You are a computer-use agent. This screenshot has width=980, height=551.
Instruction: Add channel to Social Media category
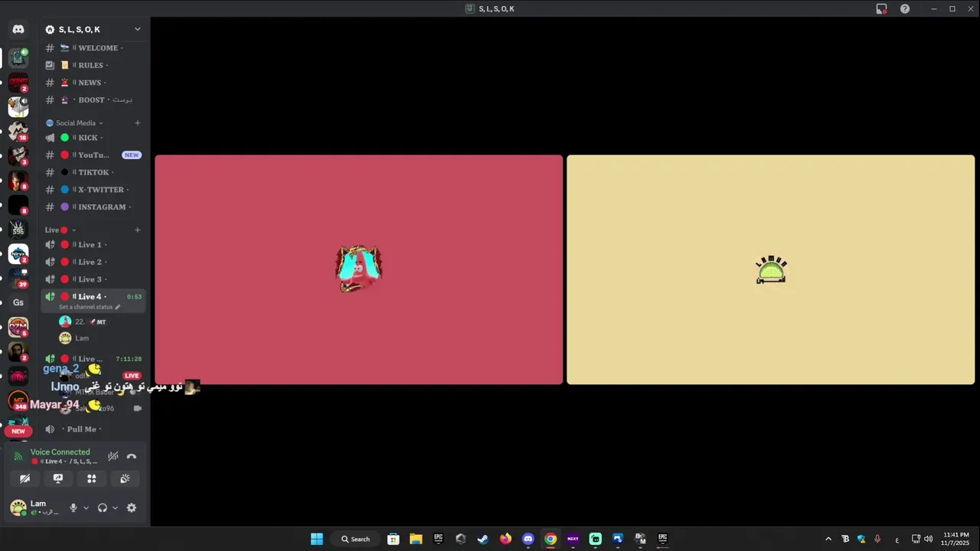pos(138,122)
